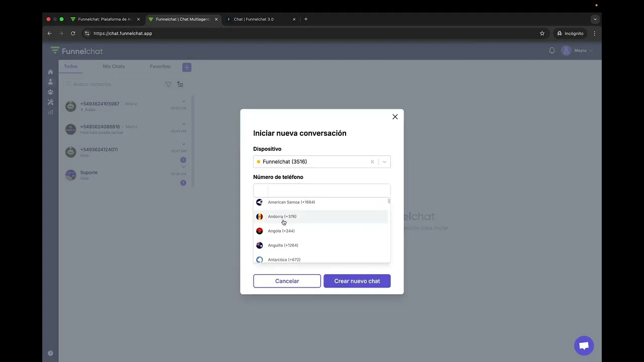644x362 pixels.
Task: Open the tab search dropdown
Action: (x=595, y=19)
